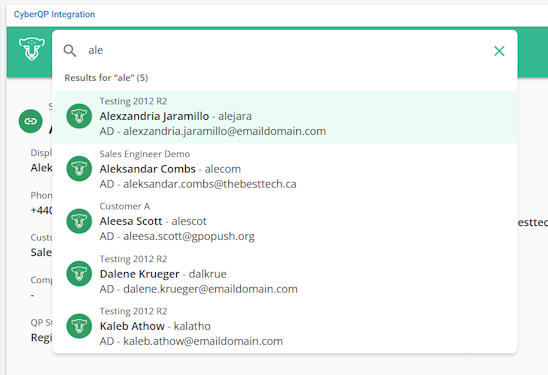The height and width of the screenshot is (375, 548).
Task: Click email alexzandria.jaramillo@emaildomain.com
Action: click(x=224, y=131)
